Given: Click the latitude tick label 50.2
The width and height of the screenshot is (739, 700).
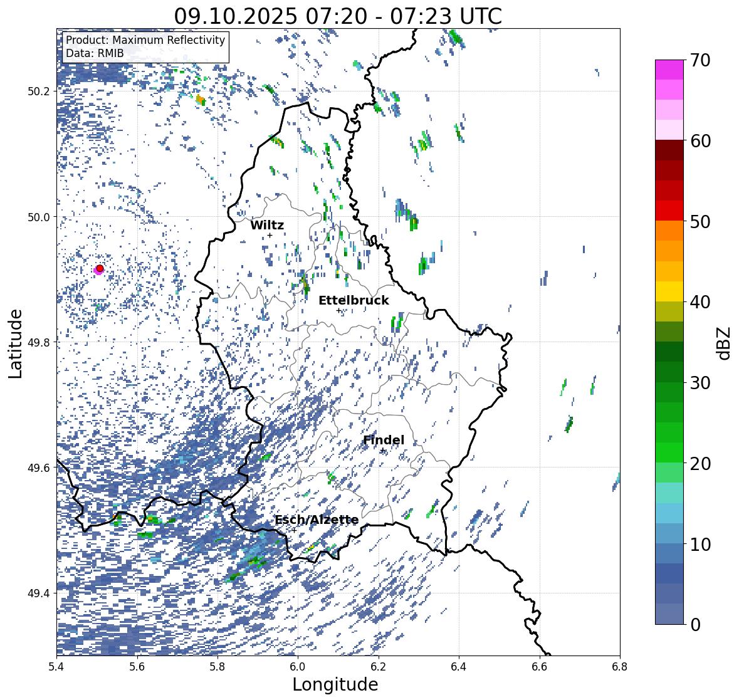Looking at the screenshot, I should point(39,91).
